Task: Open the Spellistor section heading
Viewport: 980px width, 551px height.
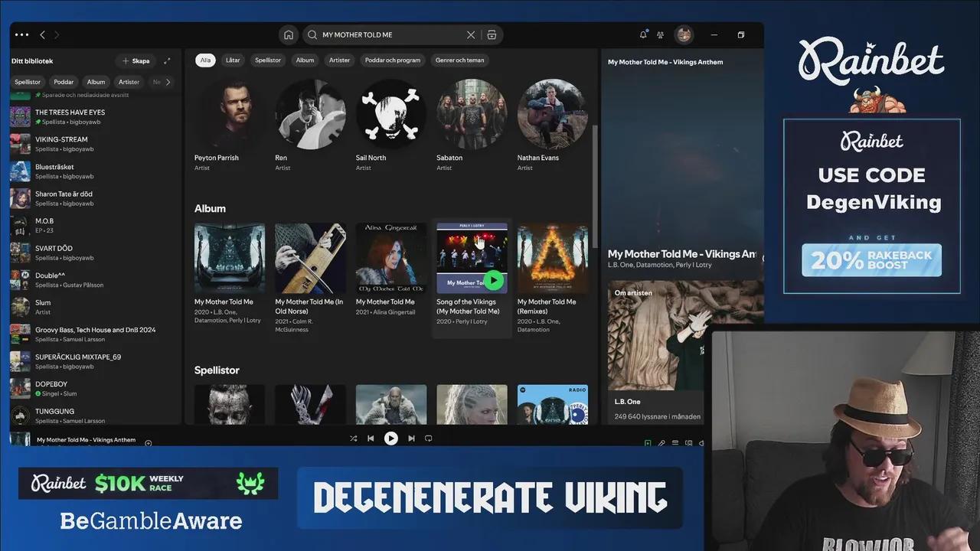Action: 217,370
